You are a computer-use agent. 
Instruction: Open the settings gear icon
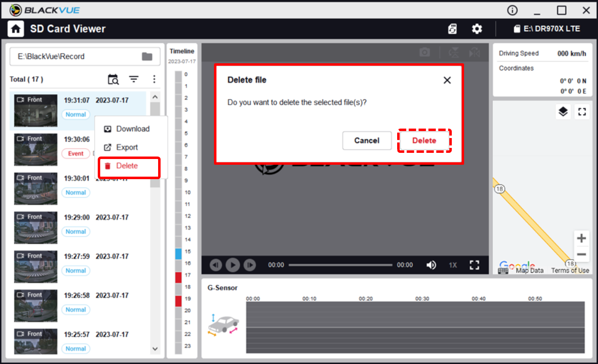[x=476, y=29]
